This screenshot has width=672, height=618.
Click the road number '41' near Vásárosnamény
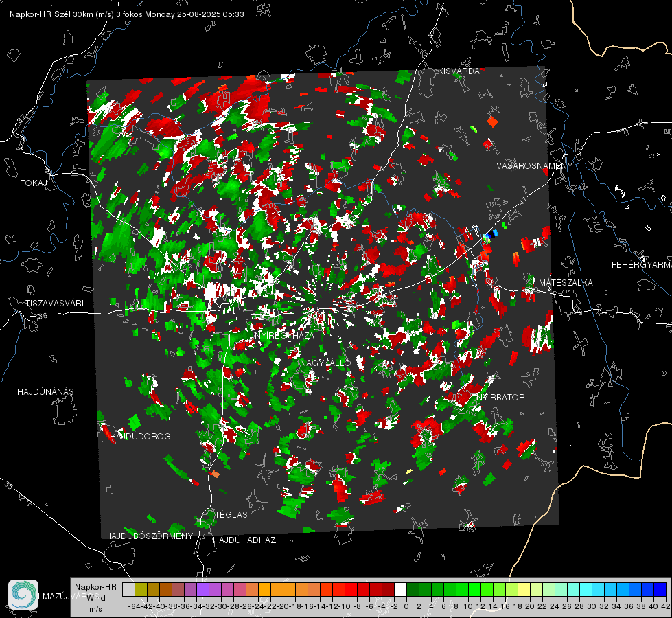[x=522, y=201]
